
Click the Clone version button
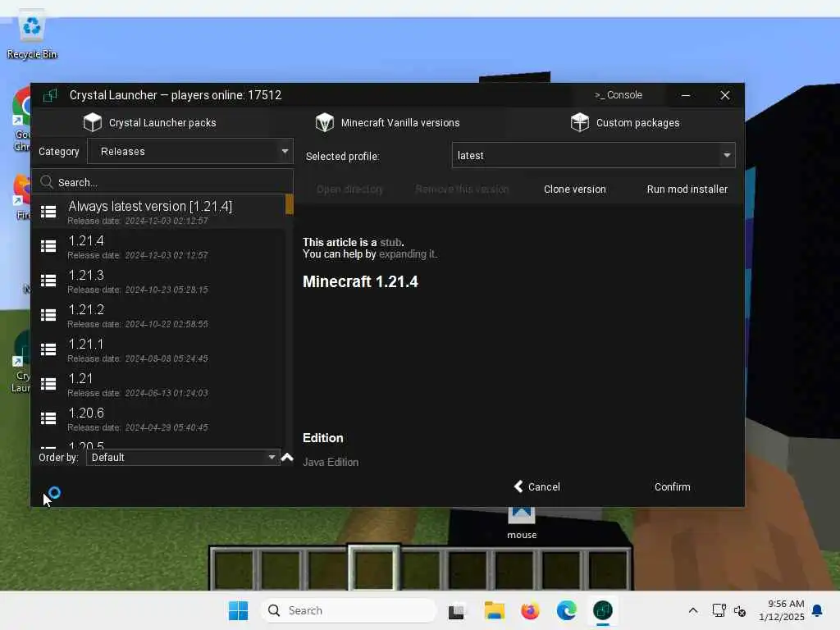point(574,189)
